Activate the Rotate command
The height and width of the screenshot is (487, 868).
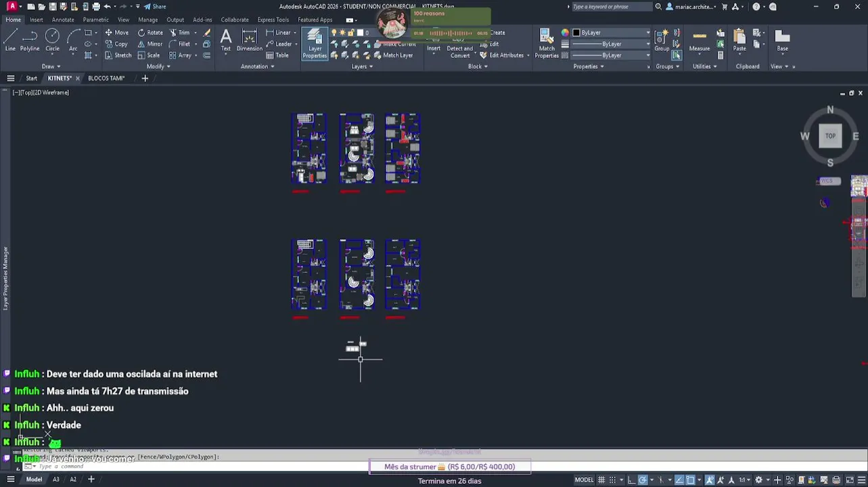pos(150,32)
